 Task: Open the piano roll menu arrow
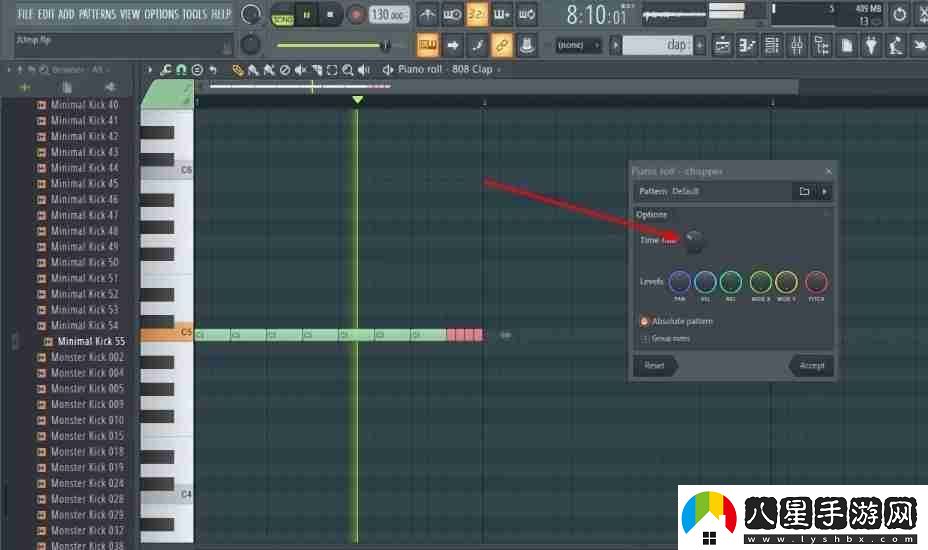click(150, 70)
